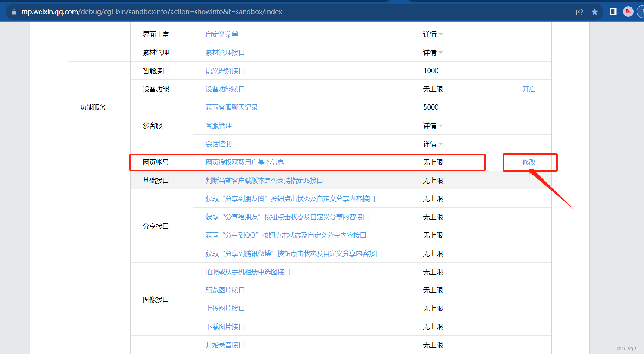Expand 详情 dropdown for 自定义菜单 row
The image size is (644, 354).
pyautogui.click(x=433, y=34)
